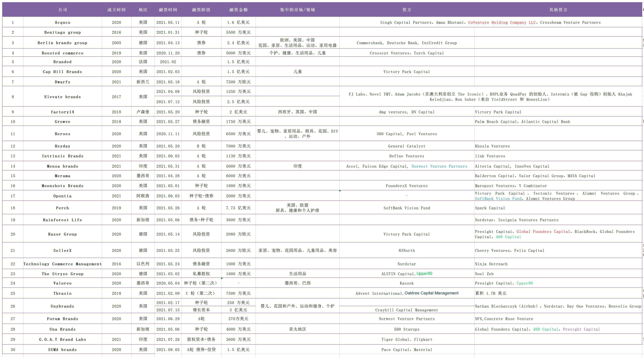Click the 融资阶段 column header
Viewport: 644px width, 358px height.
click(201, 10)
